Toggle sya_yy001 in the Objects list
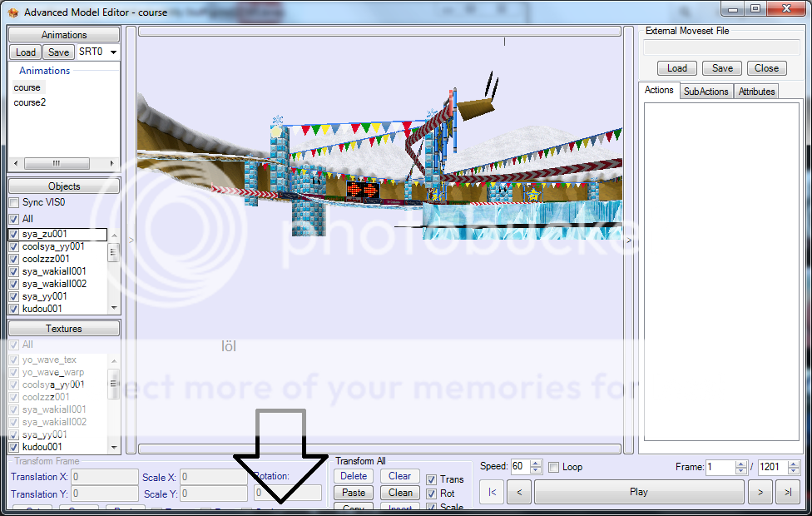Screen dimensions: 812x516 point(14,297)
